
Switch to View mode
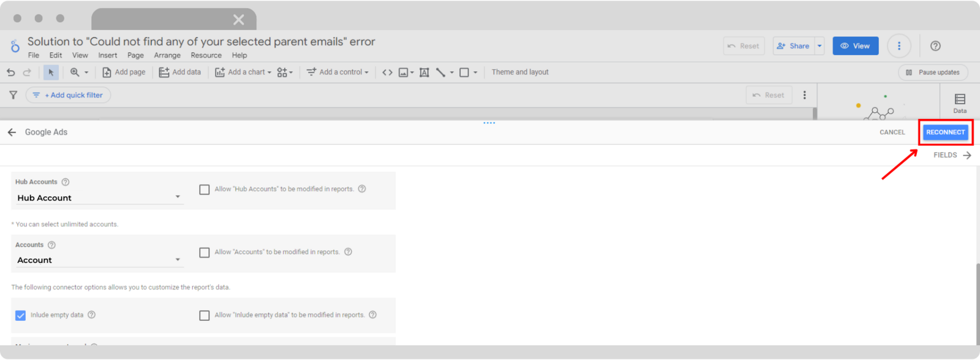(855, 46)
